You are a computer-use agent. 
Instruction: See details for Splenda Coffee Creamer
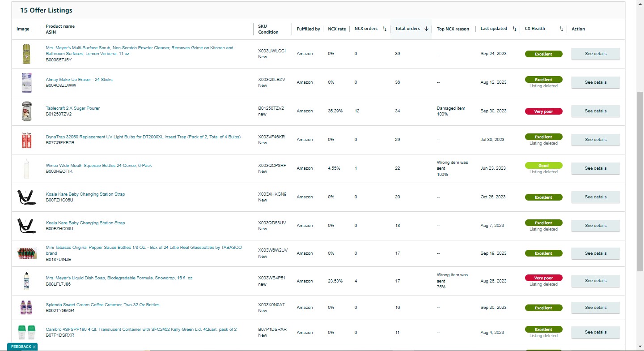click(596, 308)
